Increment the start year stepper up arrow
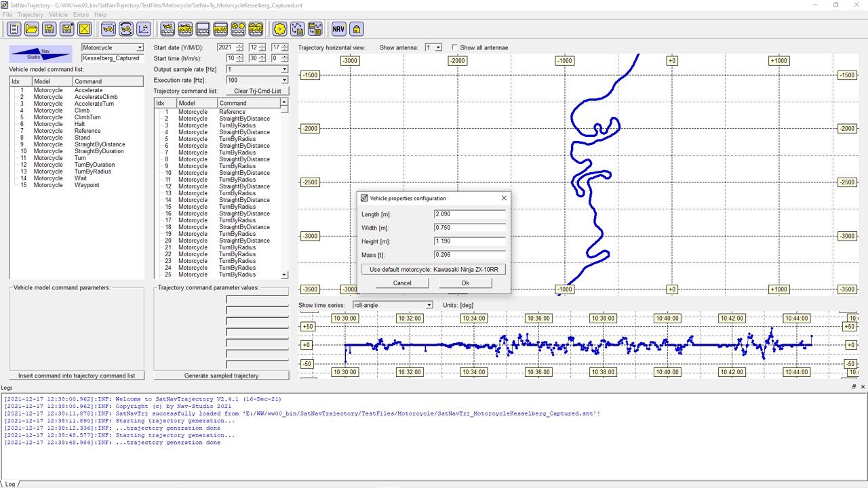This screenshot has height=488, width=868. 239,45
